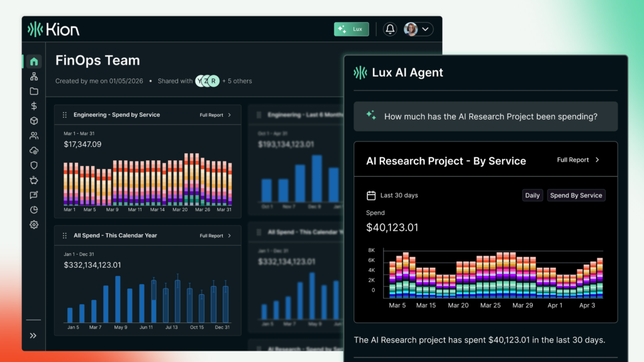Open the settings gear in sidebar
644x362 pixels.
tap(34, 224)
